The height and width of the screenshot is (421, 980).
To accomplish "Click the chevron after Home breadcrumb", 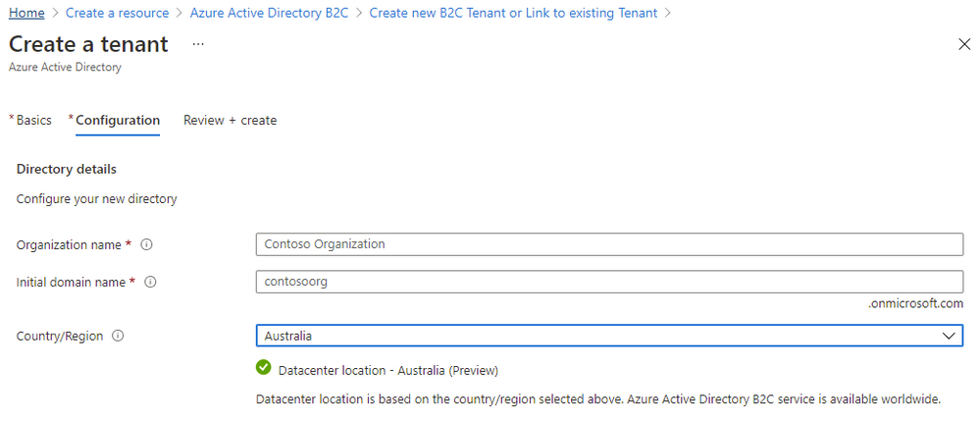I will point(55,13).
